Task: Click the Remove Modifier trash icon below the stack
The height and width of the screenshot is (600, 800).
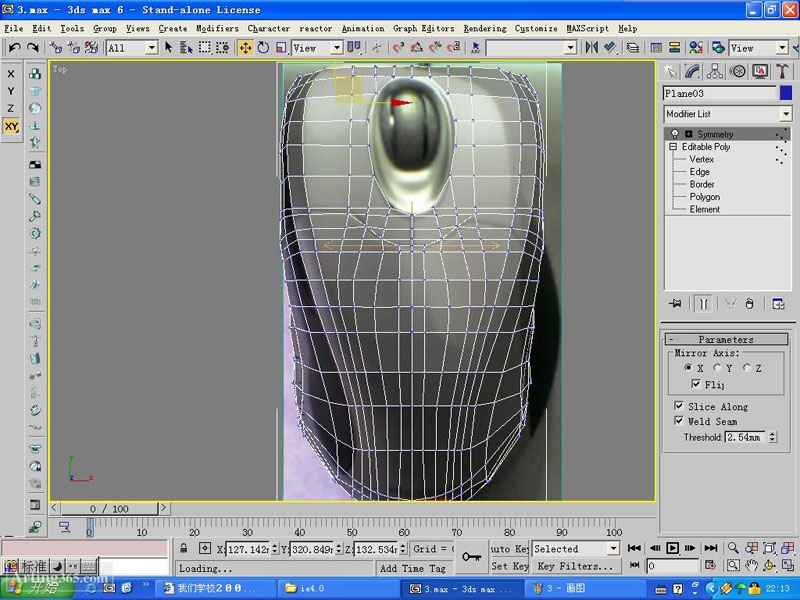Action: [749, 302]
